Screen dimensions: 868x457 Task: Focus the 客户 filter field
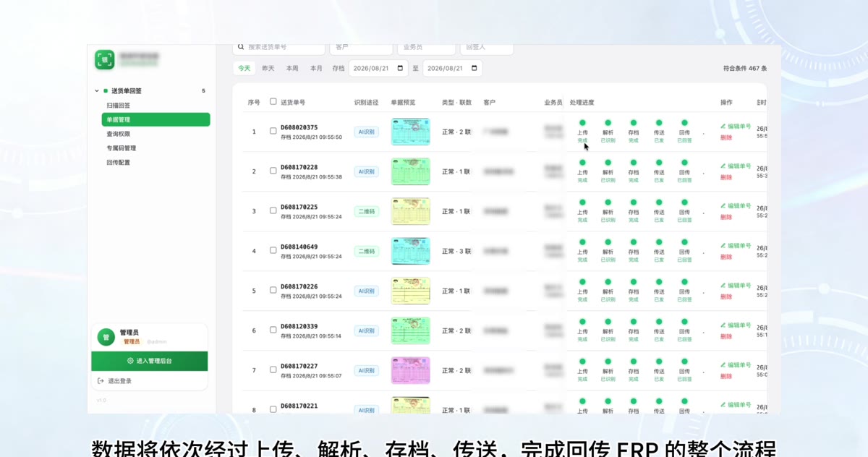(362, 48)
